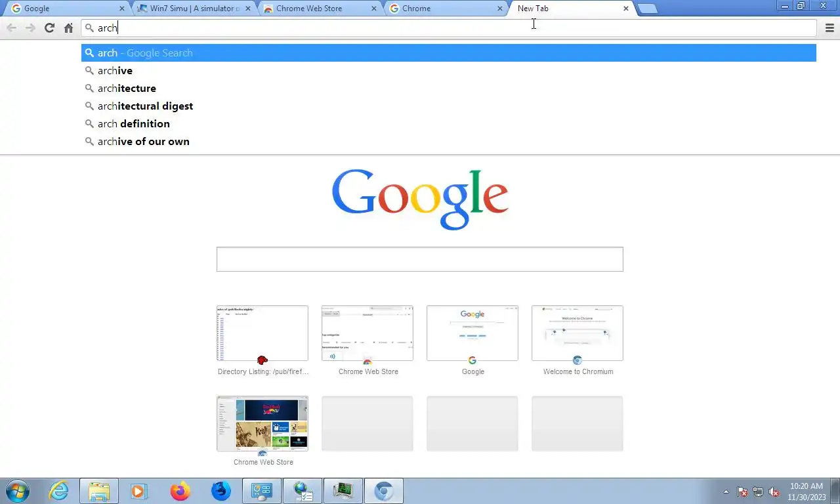Open the Google most-visited thumbnail

(x=472, y=333)
